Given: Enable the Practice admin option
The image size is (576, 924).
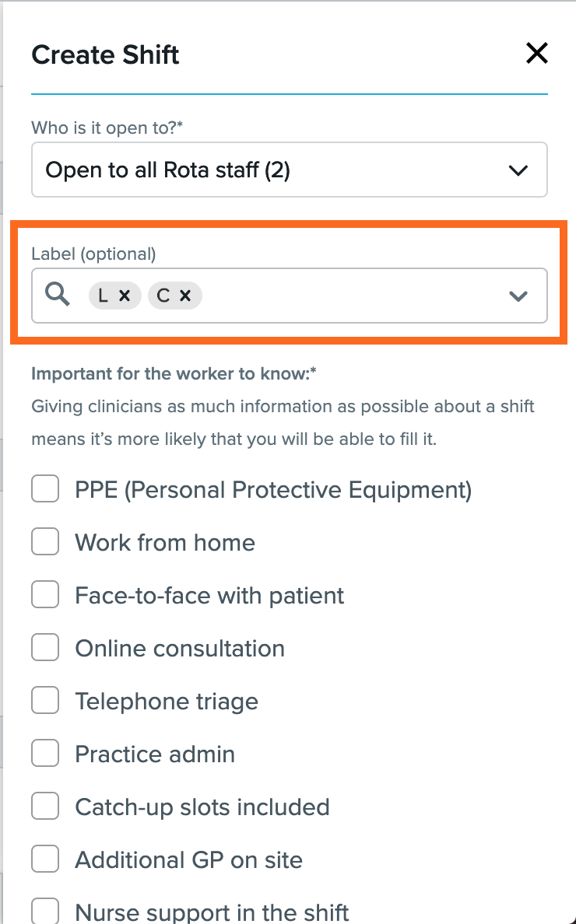Looking at the screenshot, I should (x=45, y=753).
